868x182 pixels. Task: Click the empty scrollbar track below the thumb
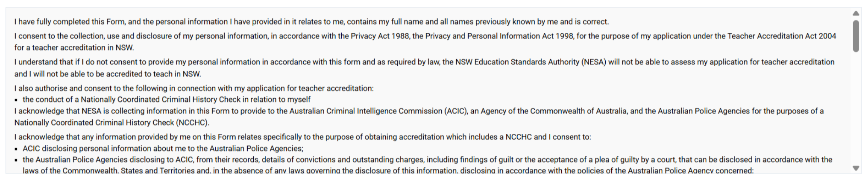pyautogui.click(x=856, y=107)
